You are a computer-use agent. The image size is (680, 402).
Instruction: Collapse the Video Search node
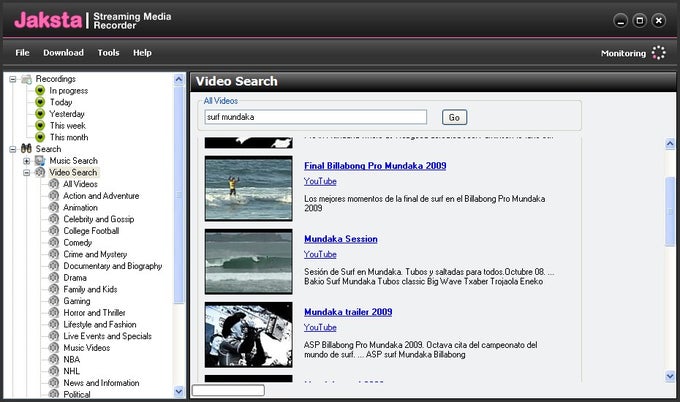coord(26,173)
